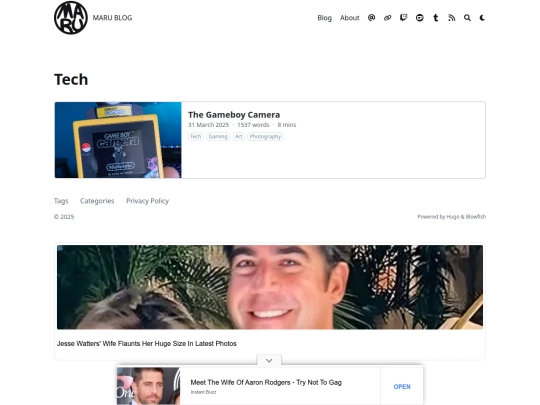This screenshot has width=540, height=405.
Task: Select the Photography tag badge
Action: 265,136
